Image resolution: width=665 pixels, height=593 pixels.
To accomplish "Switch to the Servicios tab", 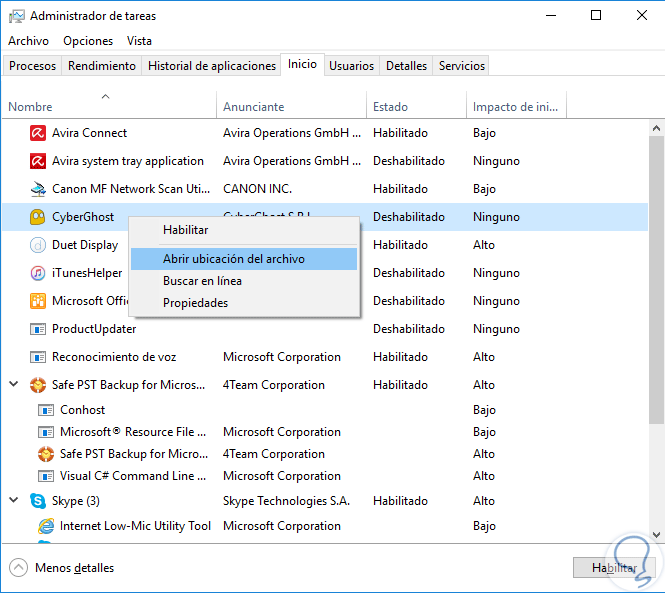I will tap(461, 66).
